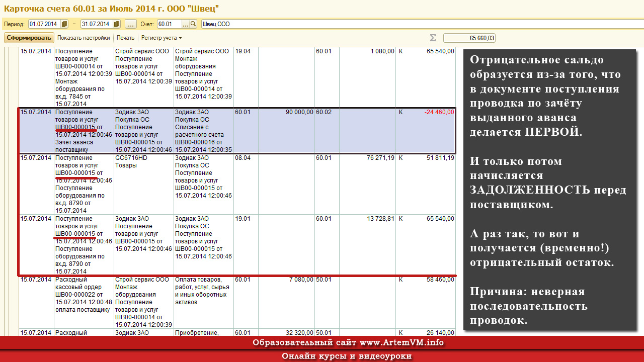Click the magnifier icon next to account 60.01
The image size is (644, 362).
pos(193,24)
